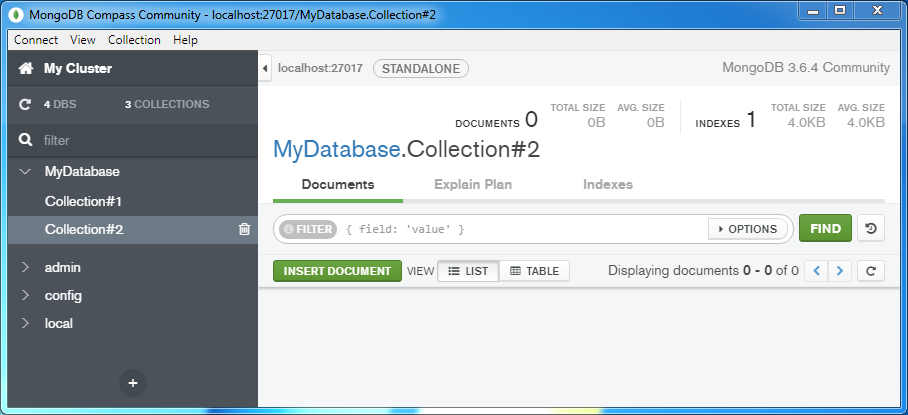Click the DOCUMENTS 0 statistic

[496, 120]
